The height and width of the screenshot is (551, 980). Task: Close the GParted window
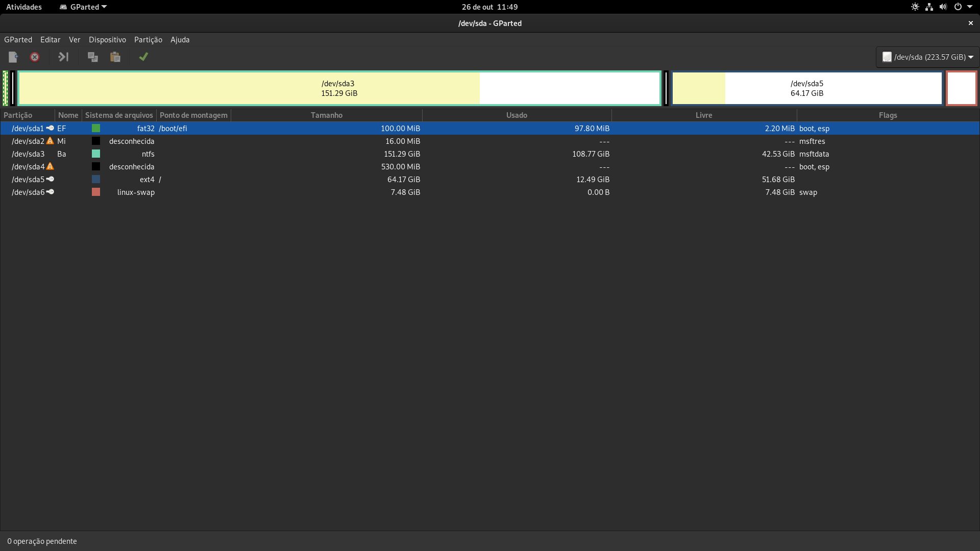click(971, 23)
